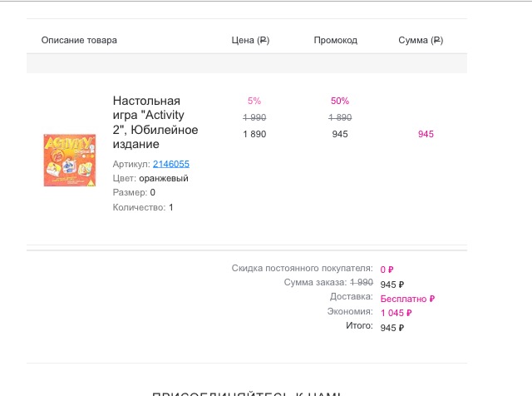Click the product title Настольная игра Activity 2

(155, 122)
